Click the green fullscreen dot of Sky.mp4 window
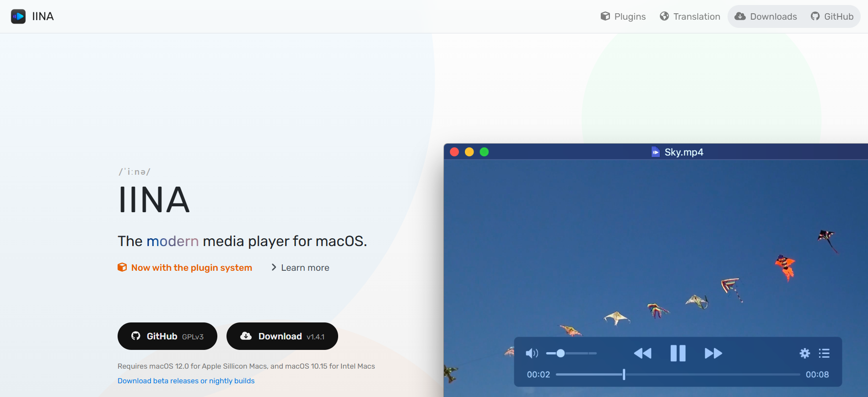868x397 pixels. [484, 152]
